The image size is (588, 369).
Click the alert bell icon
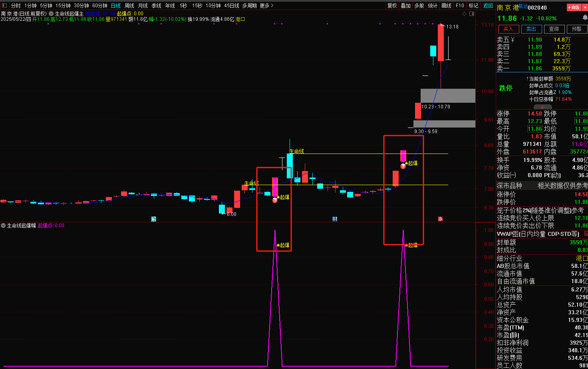[x=585, y=18]
